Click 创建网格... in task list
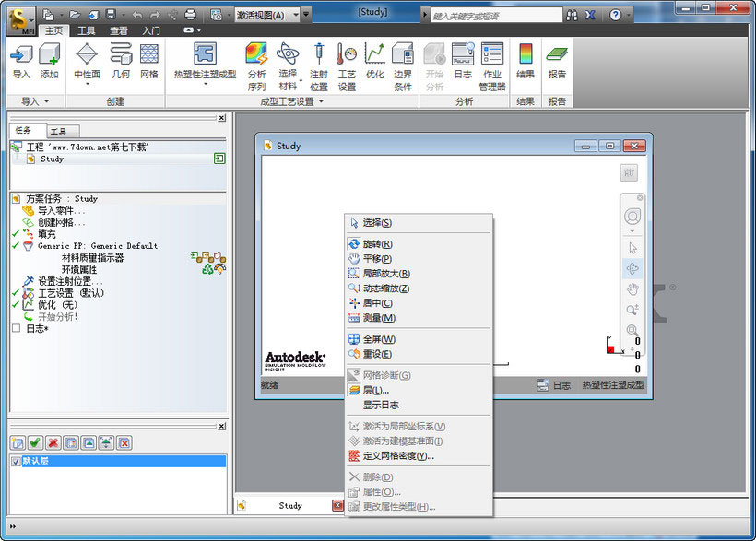The image size is (756, 541). [x=61, y=223]
